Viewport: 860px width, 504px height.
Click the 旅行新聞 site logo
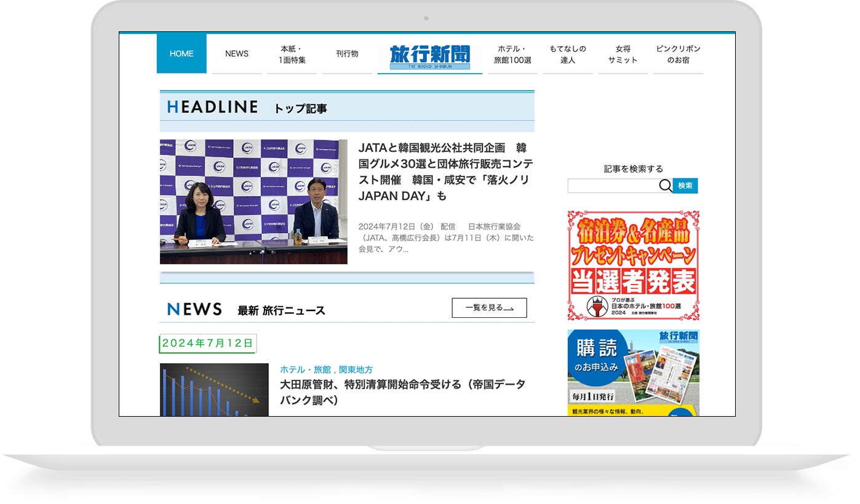pos(430,58)
